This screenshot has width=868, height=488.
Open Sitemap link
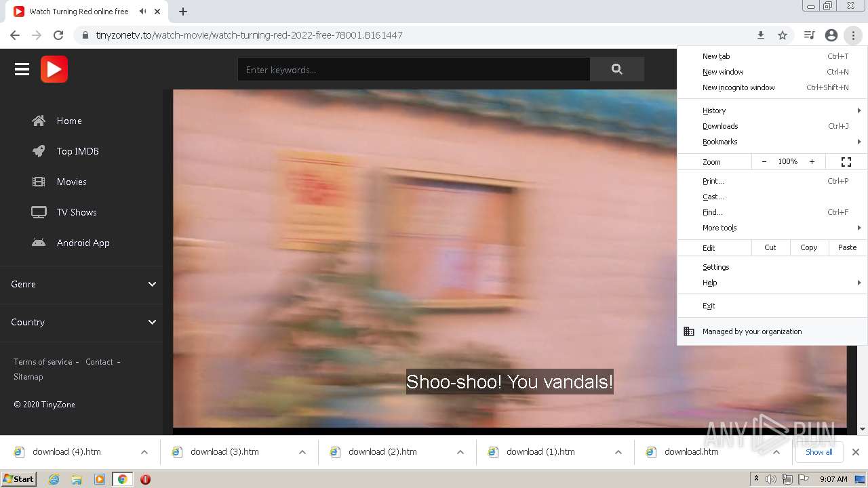pos(28,377)
